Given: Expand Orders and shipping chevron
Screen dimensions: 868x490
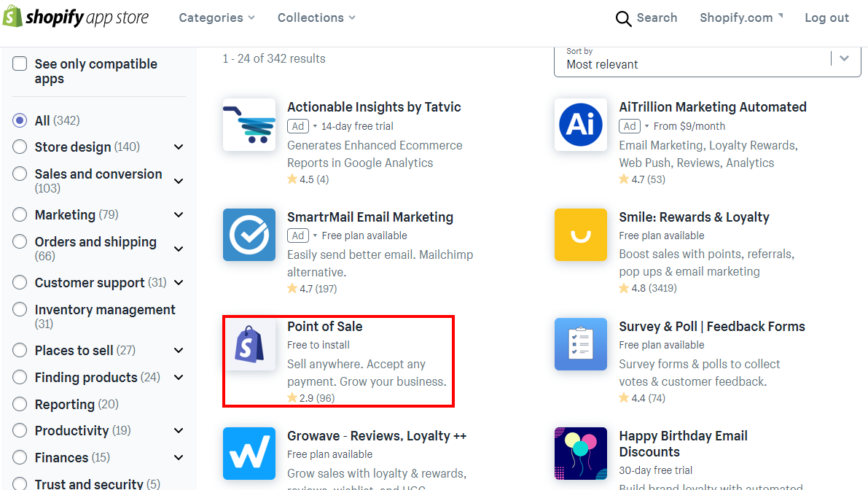Looking at the screenshot, I should click(179, 249).
